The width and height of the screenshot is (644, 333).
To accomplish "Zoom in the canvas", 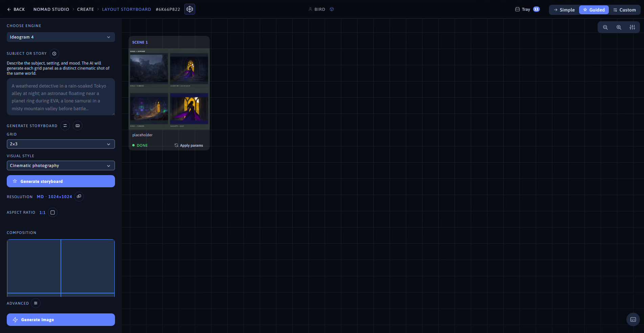I will point(619,27).
